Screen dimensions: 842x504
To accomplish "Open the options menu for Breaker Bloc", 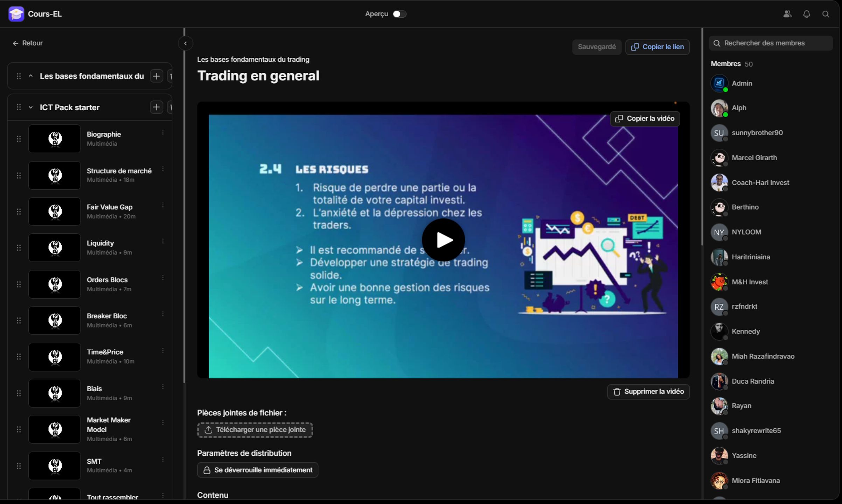I will point(163,314).
